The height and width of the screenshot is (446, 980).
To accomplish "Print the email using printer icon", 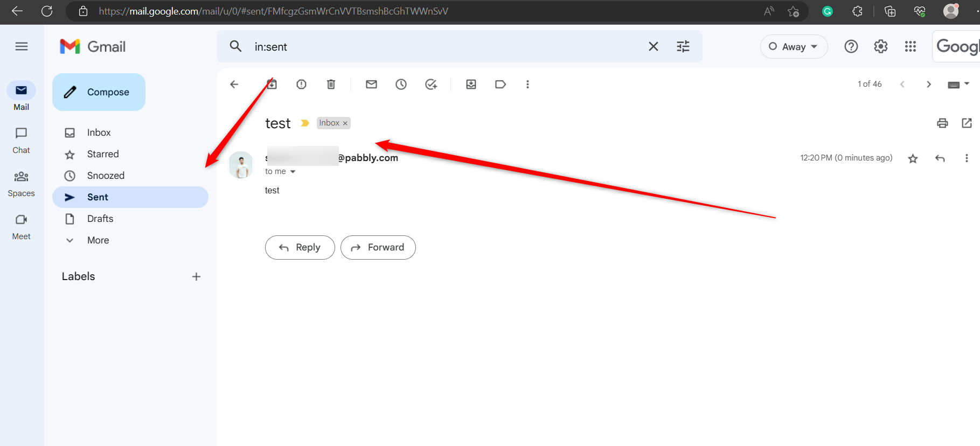I will coord(942,123).
